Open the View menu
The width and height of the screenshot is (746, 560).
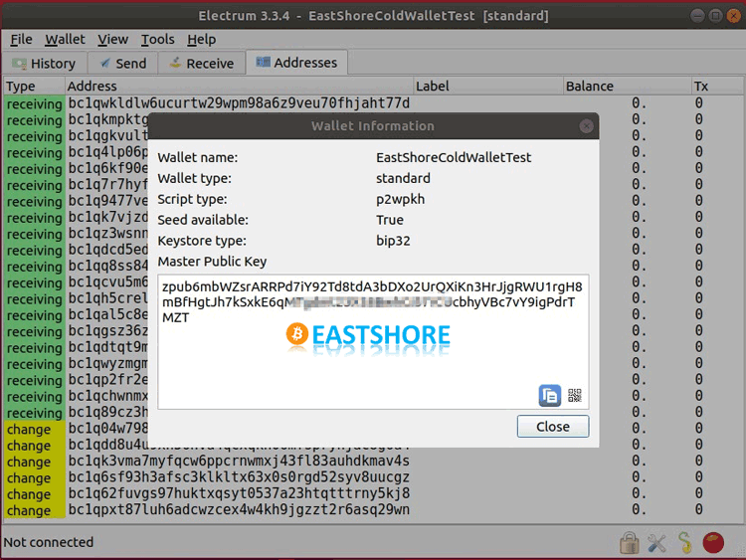[x=112, y=40]
